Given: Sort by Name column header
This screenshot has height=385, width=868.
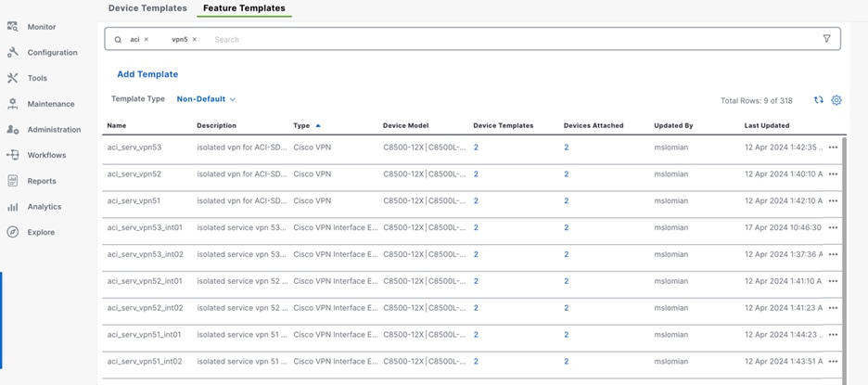Looking at the screenshot, I should point(117,126).
